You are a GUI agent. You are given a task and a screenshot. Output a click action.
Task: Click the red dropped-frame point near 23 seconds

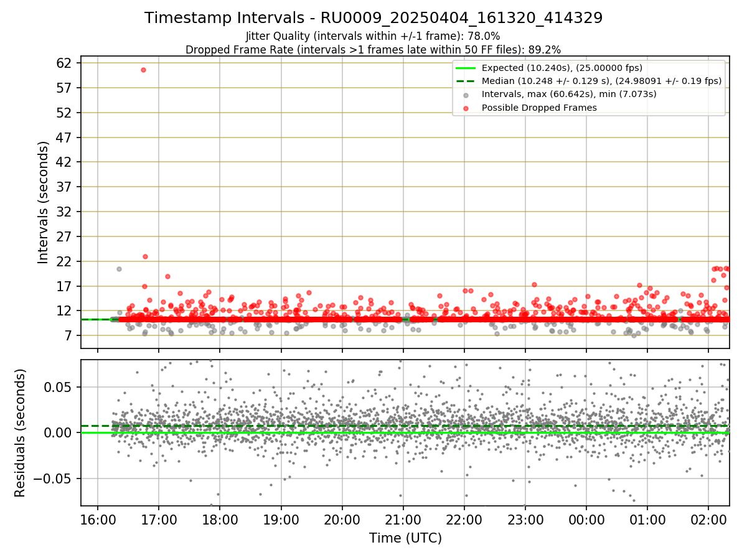pyautogui.click(x=145, y=256)
